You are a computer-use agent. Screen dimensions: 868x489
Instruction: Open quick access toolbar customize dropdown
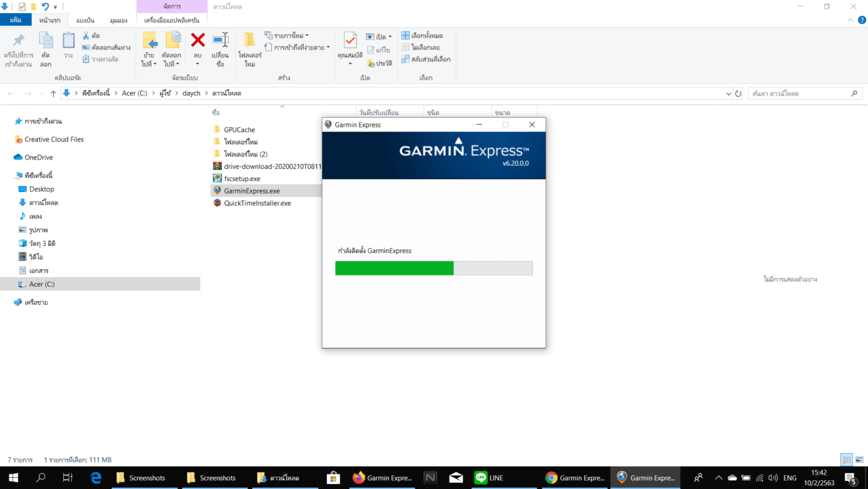coord(55,7)
